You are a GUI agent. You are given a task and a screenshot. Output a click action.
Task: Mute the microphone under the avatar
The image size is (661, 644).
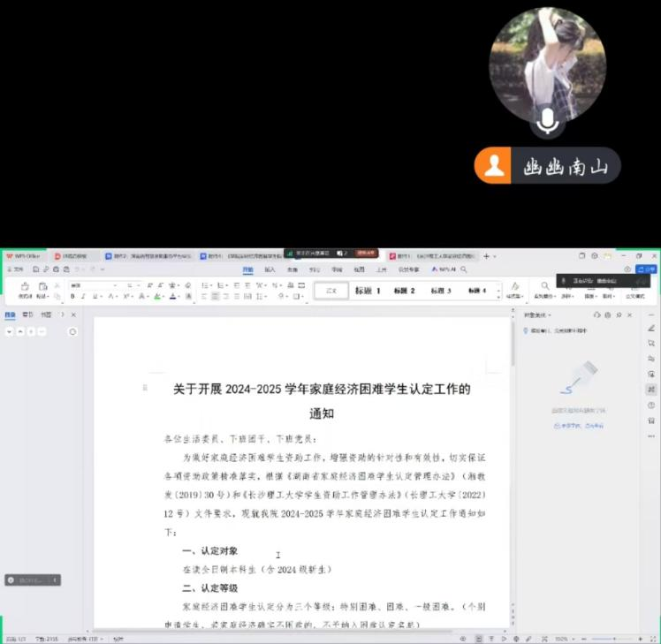548,122
